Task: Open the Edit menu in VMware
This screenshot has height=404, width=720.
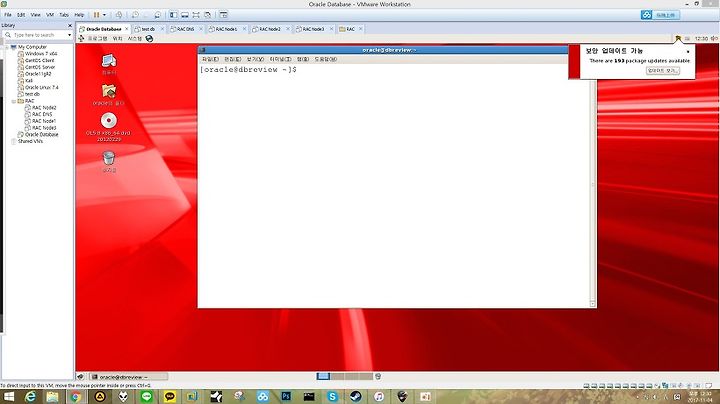Action: tap(21, 15)
